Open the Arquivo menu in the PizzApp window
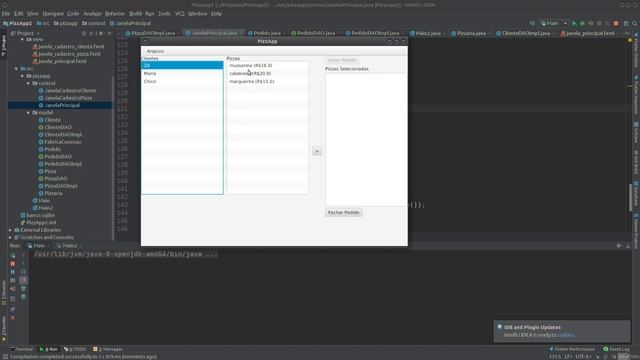 tap(155, 51)
